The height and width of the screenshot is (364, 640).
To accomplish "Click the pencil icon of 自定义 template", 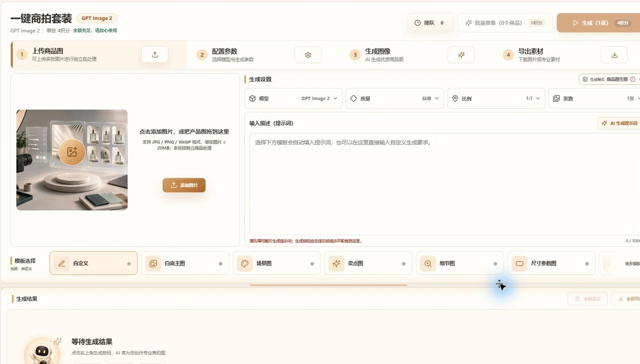I will coord(62,263).
